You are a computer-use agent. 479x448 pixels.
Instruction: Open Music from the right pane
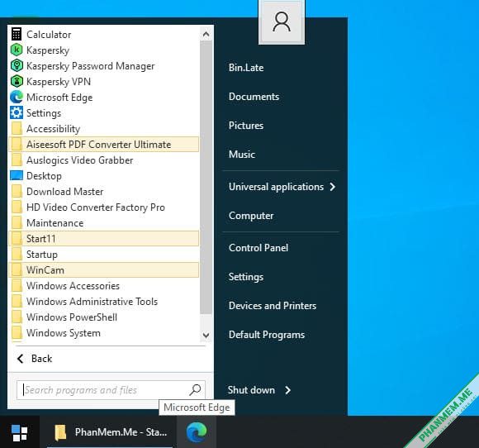(242, 154)
